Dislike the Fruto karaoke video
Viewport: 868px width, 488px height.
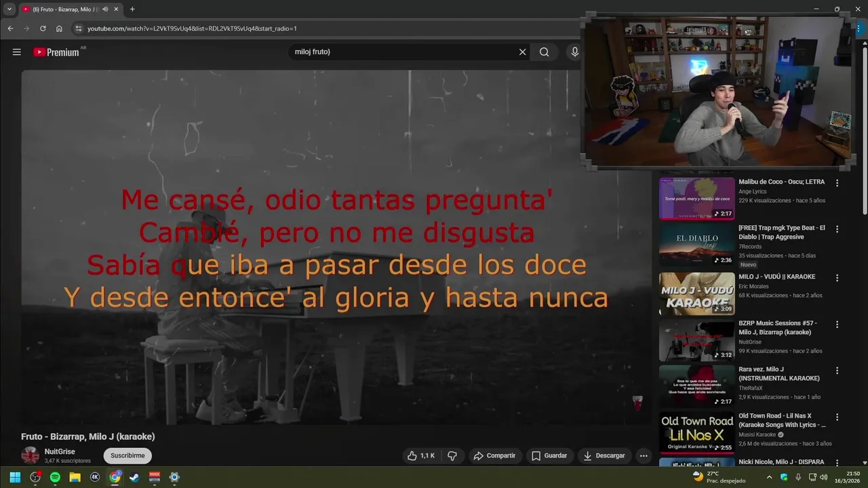[452, 455]
